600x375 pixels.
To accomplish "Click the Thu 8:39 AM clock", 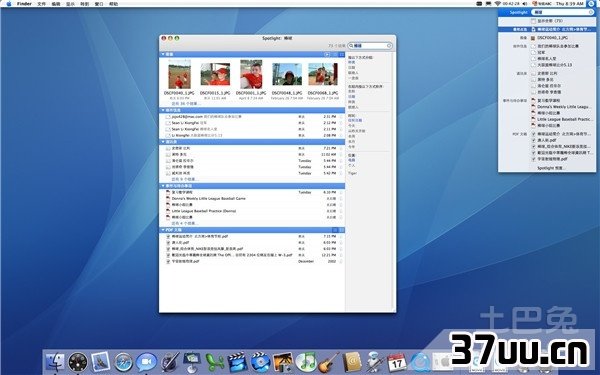I will 569,4.
